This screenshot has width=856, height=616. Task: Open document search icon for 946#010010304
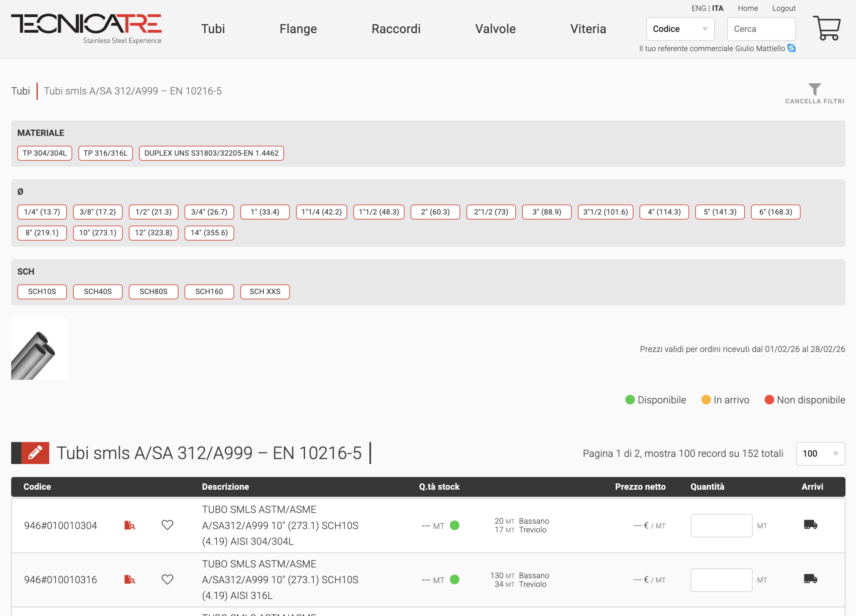click(x=129, y=525)
